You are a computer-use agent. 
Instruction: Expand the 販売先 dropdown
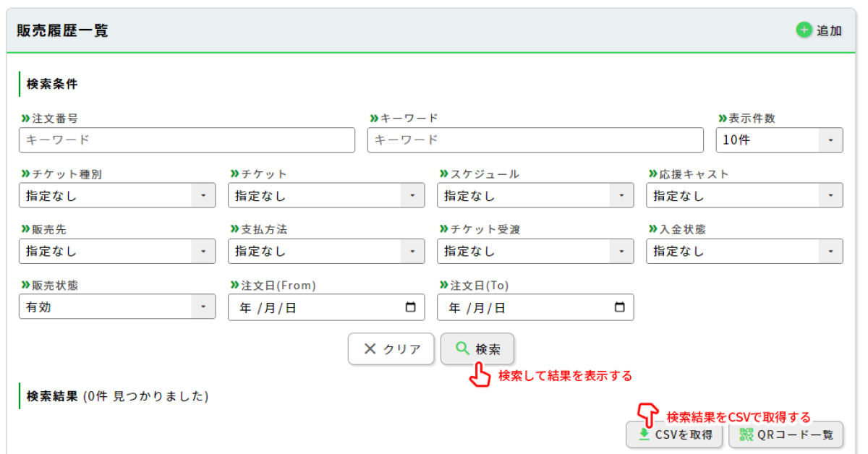pyautogui.click(x=116, y=252)
